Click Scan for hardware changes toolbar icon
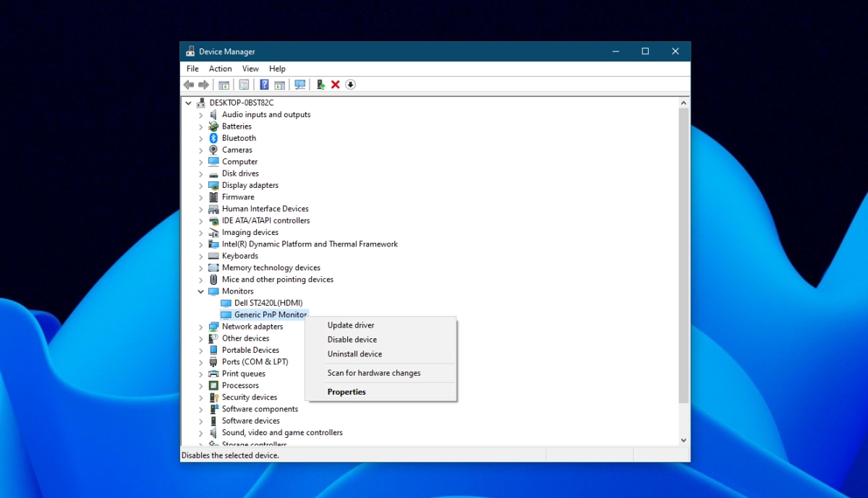This screenshot has width=868, height=498. 300,85
